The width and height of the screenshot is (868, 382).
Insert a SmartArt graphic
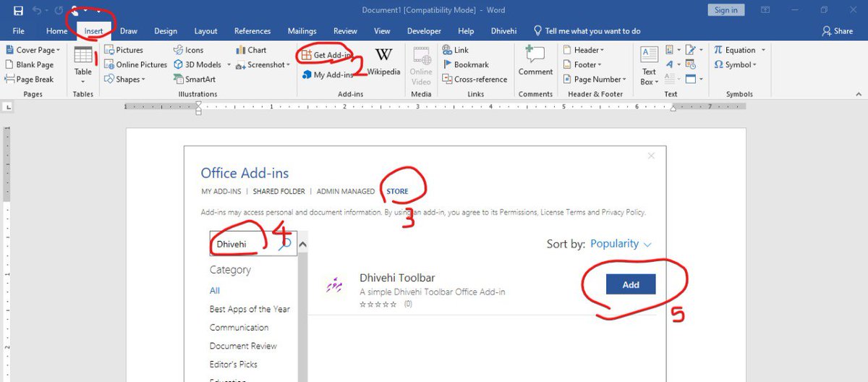(x=195, y=80)
